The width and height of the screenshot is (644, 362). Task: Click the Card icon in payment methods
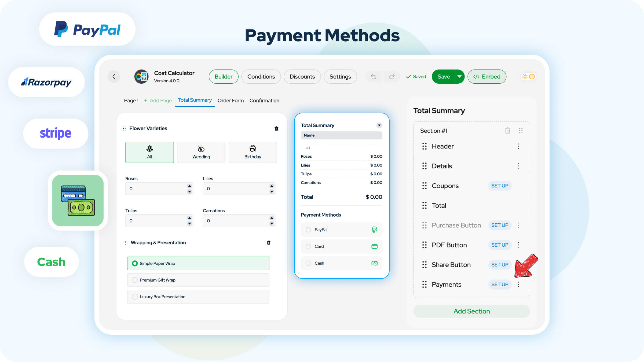tap(374, 246)
